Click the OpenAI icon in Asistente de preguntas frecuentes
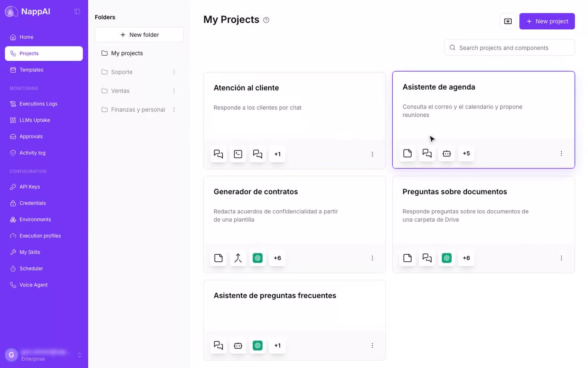 [258, 345]
